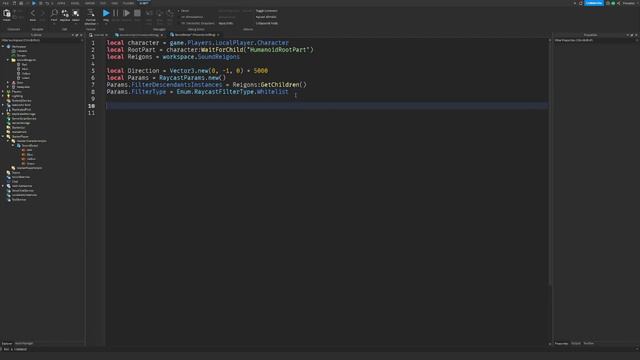The image size is (640, 360).
Task: Select Terrain under Workspace
Action: [x=21, y=56]
